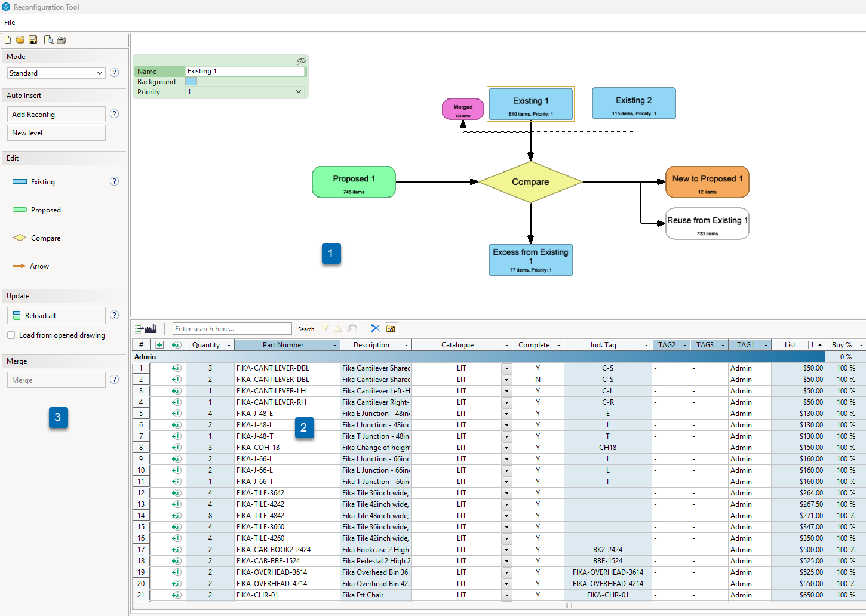Viewport: 866px width, 616px height.
Task: Click the Reload all button
Action: pos(56,315)
